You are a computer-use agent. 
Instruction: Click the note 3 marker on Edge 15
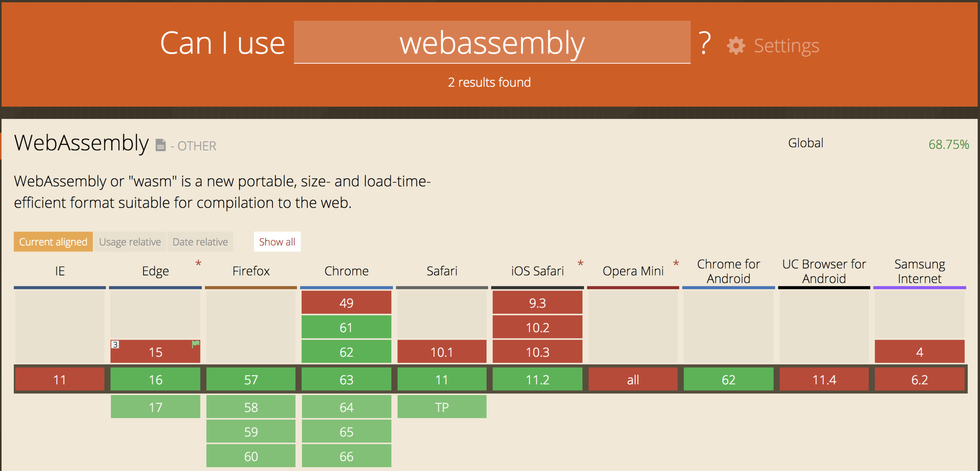coord(115,344)
